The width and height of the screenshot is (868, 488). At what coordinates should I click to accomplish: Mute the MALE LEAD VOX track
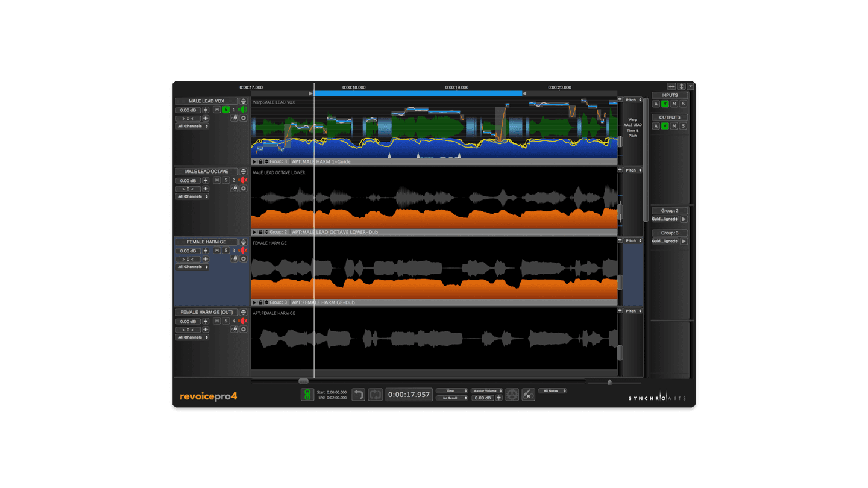(217, 110)
